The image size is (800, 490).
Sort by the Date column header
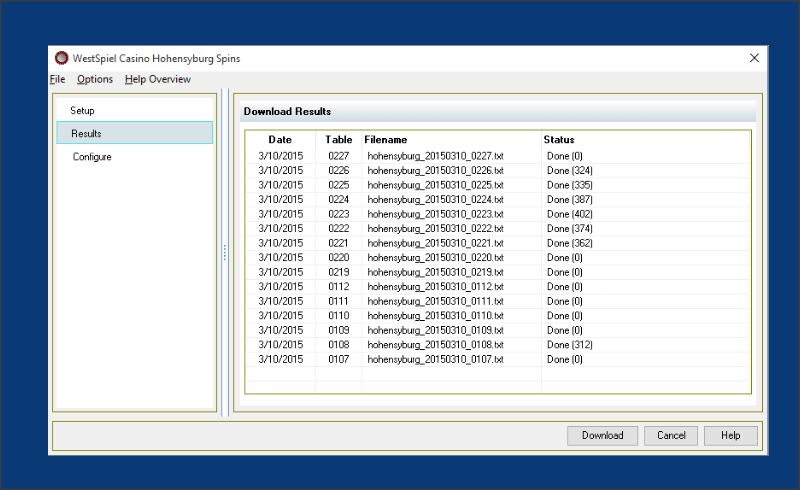point(280,139)
